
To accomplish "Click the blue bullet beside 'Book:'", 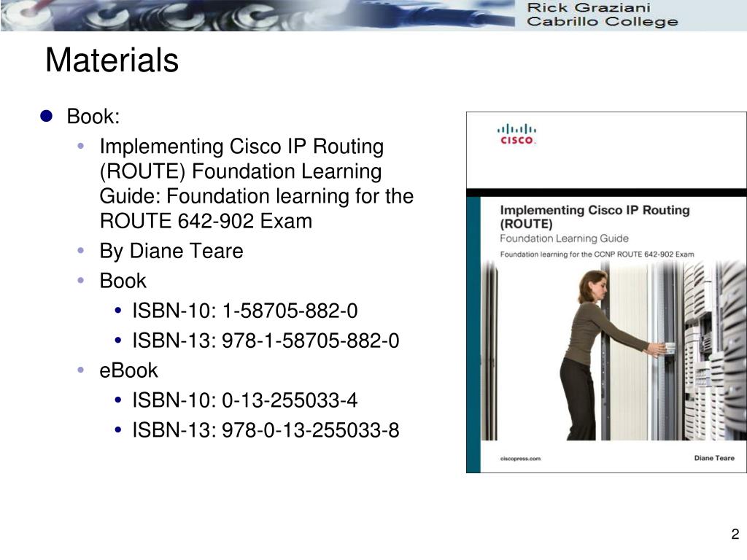I will pyautogui.click(x=46, y=116).
